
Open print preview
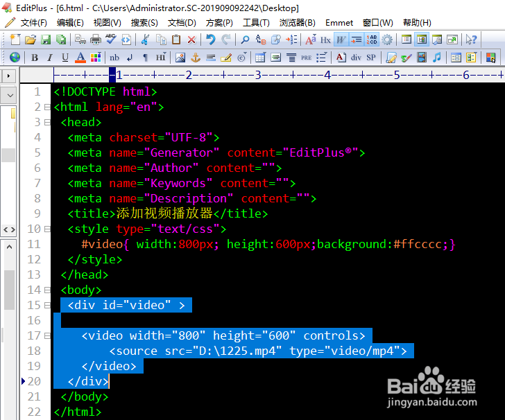coord(80,40)
